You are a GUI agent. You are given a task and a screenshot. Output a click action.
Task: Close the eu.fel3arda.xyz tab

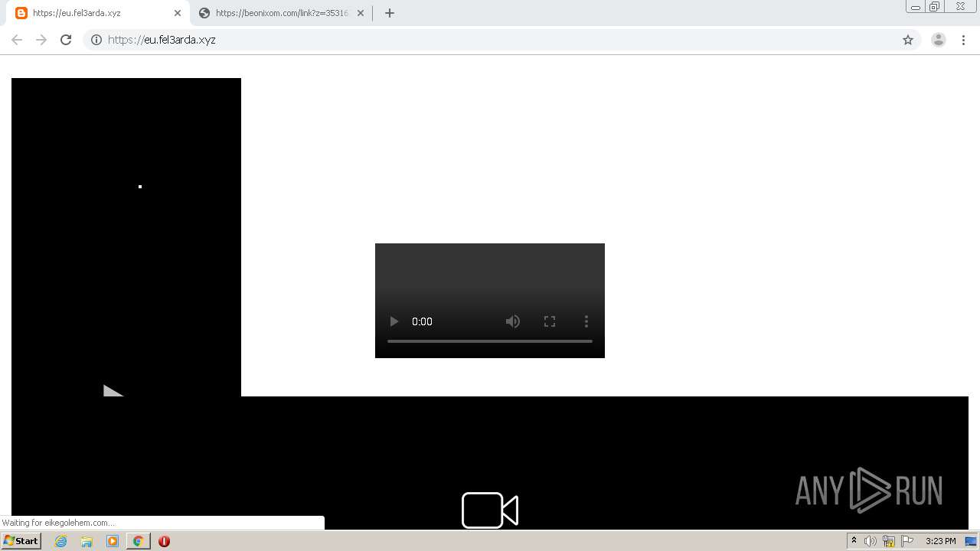178,13
